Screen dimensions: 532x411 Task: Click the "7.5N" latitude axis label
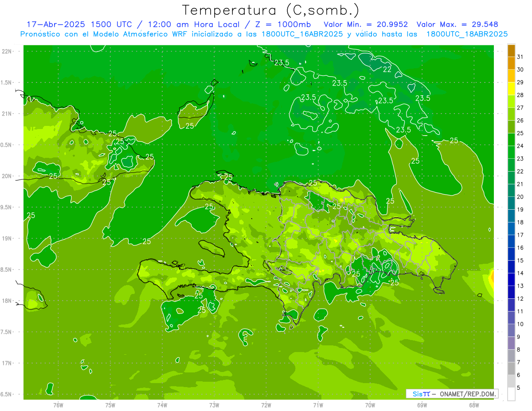click(7, 332)
